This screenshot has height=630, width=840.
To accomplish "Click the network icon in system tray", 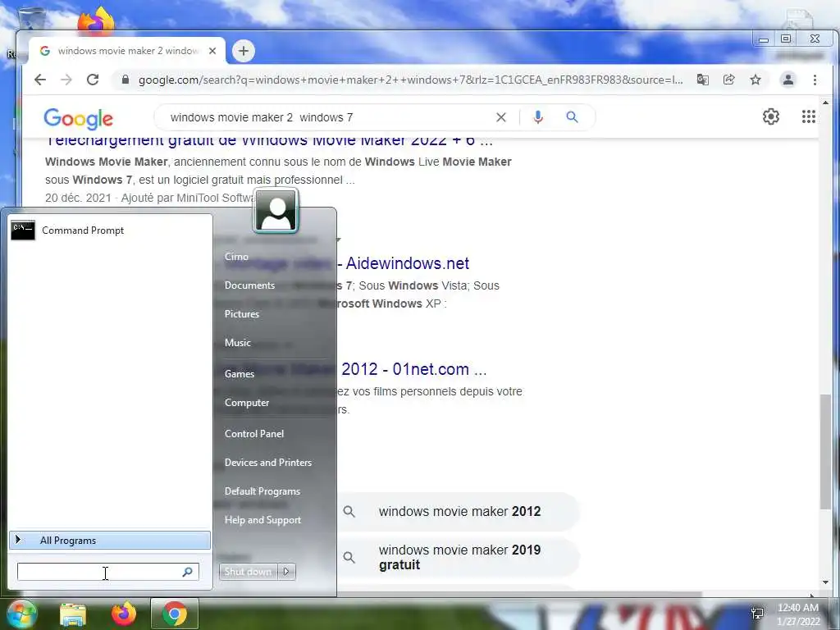I will (757, 614).
